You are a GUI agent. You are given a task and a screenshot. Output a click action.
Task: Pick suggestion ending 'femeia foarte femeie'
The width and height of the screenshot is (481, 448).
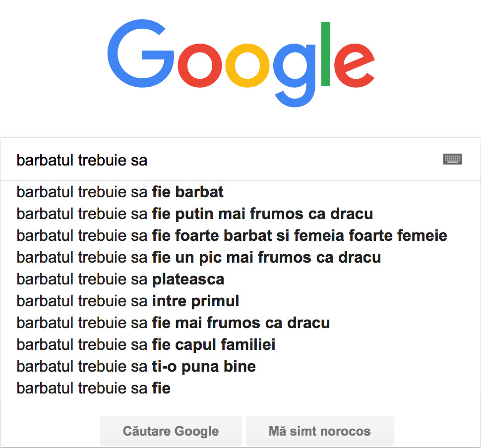click(x=232, y=235)
